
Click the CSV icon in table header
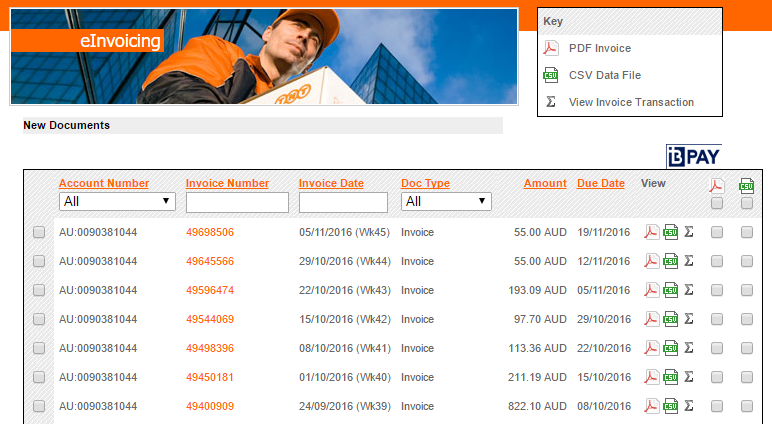pyautogui.click(x=746, y=186)
